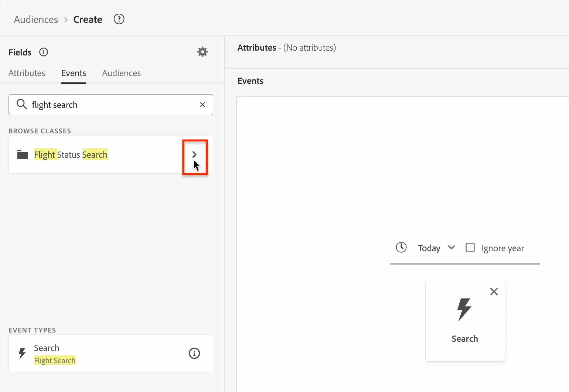Click the Flight Search subtitle under Search
The width and height of the screenshot is (569, 392).
pyautogui.click(x=55, y=360)
